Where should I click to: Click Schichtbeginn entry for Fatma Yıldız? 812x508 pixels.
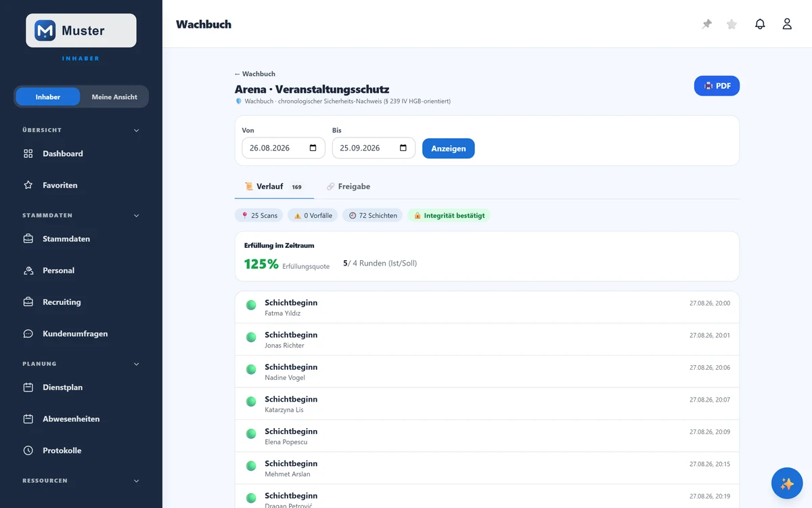487,308
